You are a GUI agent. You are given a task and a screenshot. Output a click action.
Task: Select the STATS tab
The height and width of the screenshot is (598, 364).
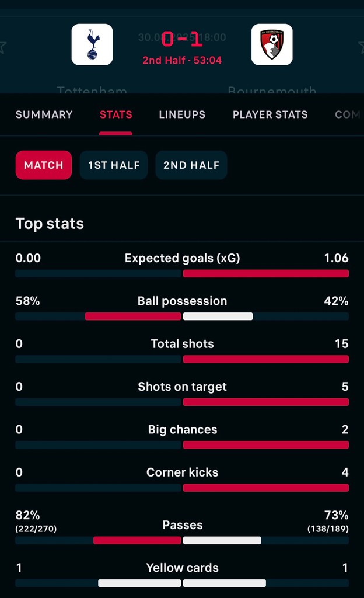click(116, 114)
